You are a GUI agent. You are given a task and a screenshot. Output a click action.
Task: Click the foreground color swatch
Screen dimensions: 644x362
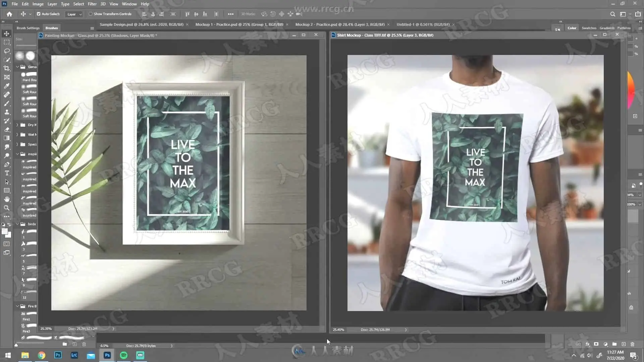(x=4, y=232)
